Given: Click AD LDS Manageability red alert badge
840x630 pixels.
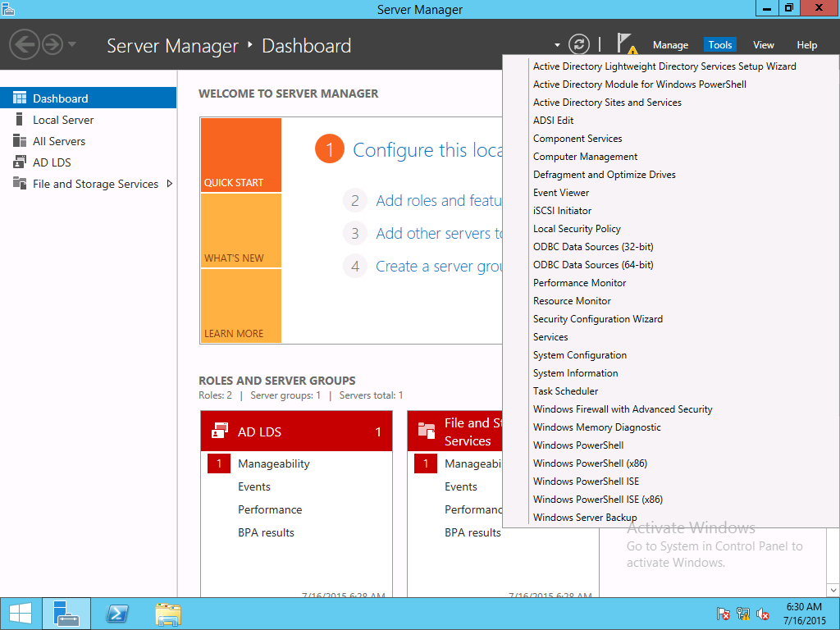Looking at the screenshot, I should point(218,463).
